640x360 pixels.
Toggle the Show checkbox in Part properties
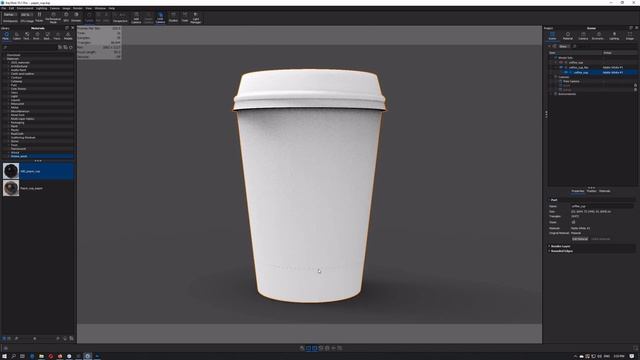pos(573,222)
